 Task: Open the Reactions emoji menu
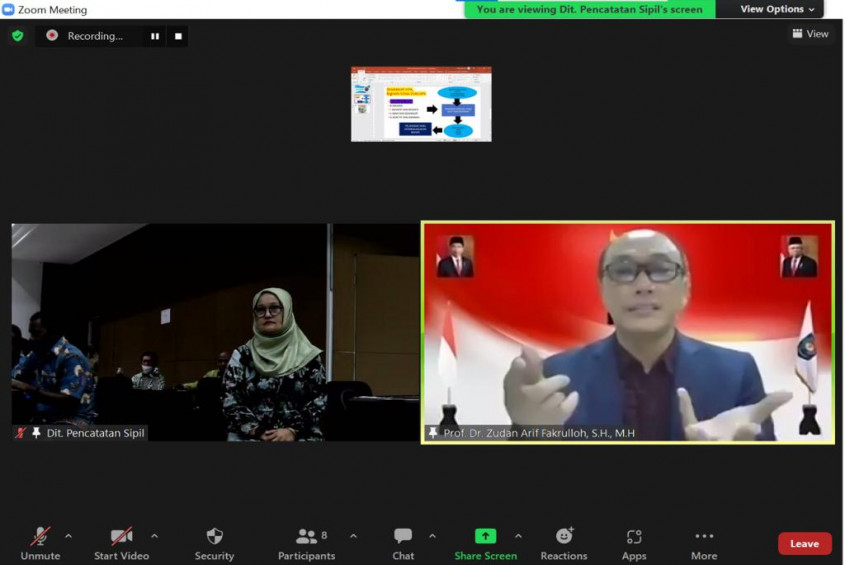tap(564, 543)
